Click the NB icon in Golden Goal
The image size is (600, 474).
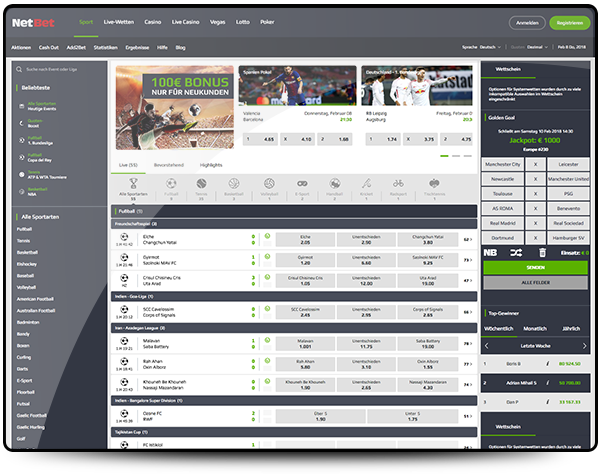tap(490, 253)
